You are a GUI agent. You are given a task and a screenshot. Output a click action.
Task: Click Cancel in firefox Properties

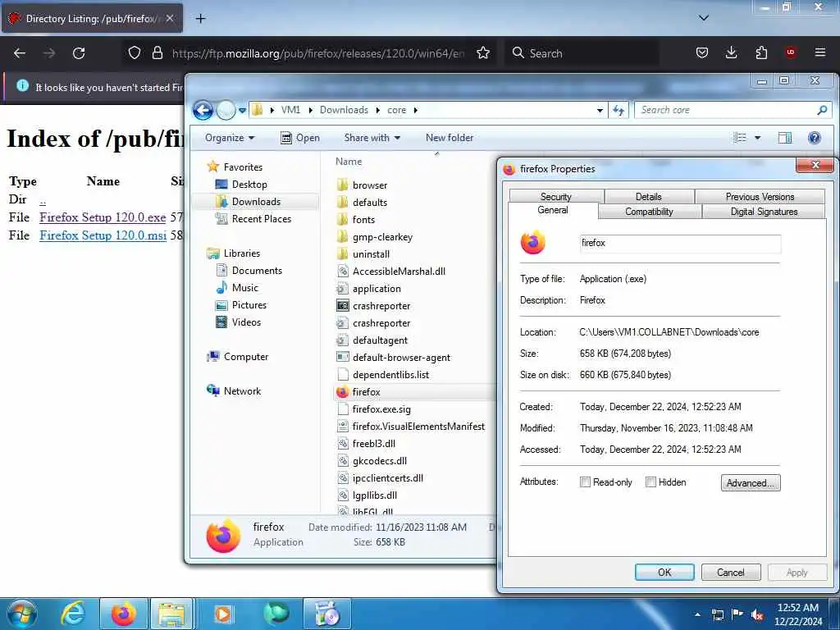(x=731, y=572)
